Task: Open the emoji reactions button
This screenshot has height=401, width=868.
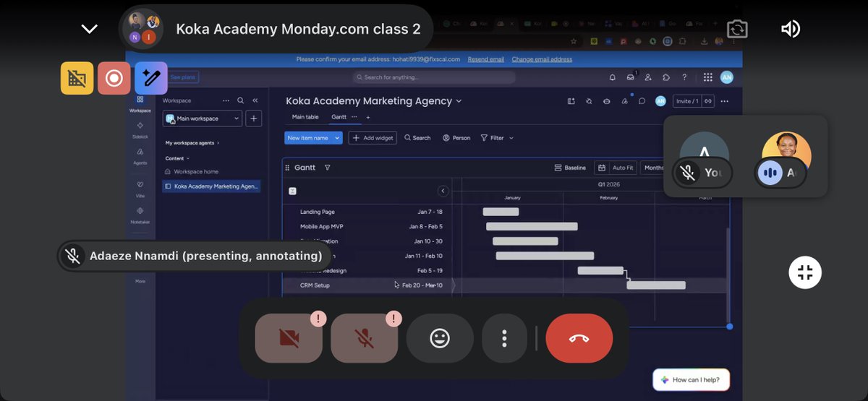Action: (x=440, y=338)
